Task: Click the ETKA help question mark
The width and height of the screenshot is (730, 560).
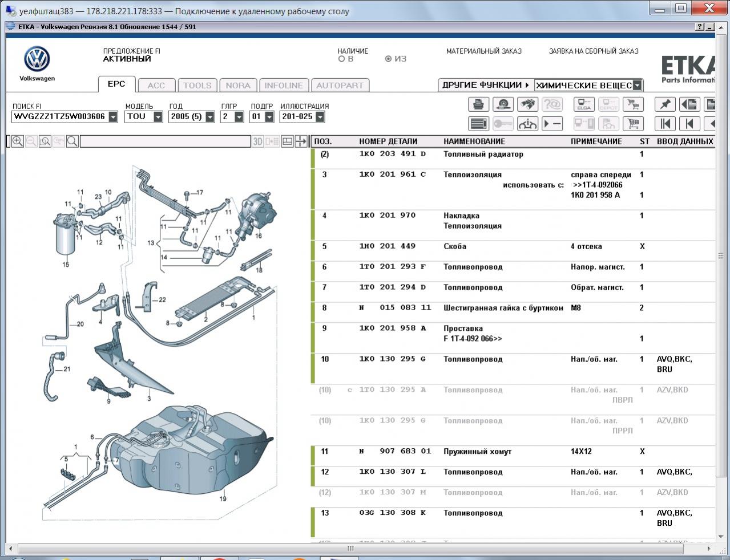Action: tap(700, 27)
